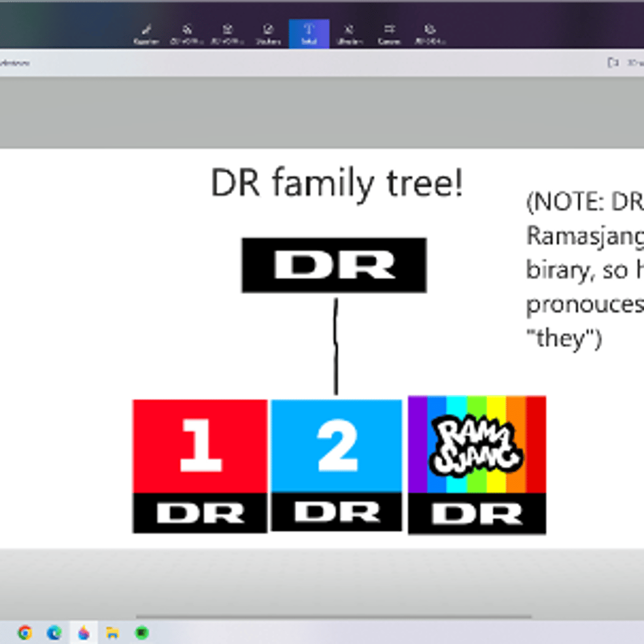Open File Explorer from the taskbar
Viewport: 644px width, 644px height.
coord(112,633)
